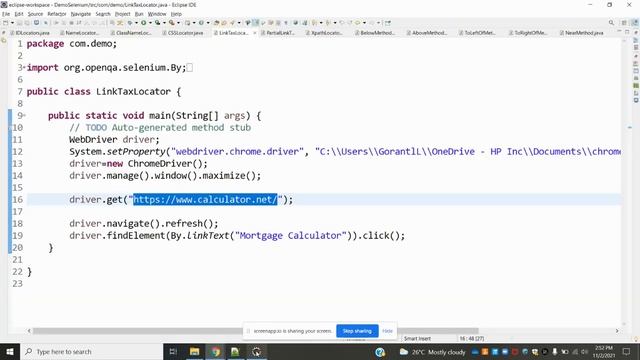Screen dimensions: 640x360
Task: Open the New wizard dropdown arrow
Action: pyautogui.click(x=12, y=23)
